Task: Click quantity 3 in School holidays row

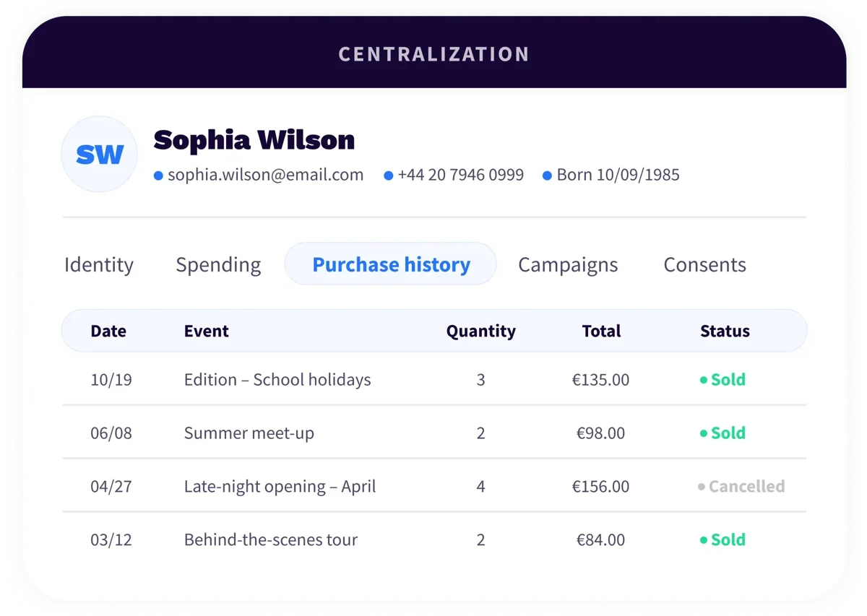Action: [480, 380]
